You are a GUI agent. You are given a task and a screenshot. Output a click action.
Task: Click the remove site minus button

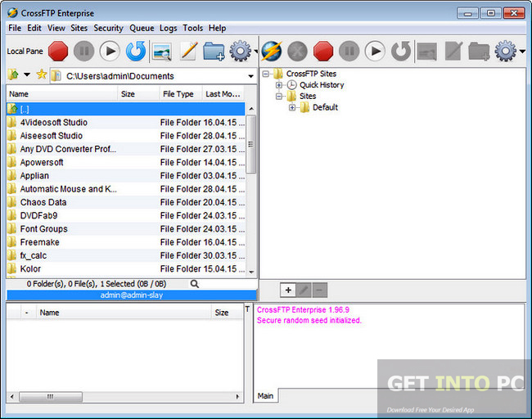tap(319, 290)
